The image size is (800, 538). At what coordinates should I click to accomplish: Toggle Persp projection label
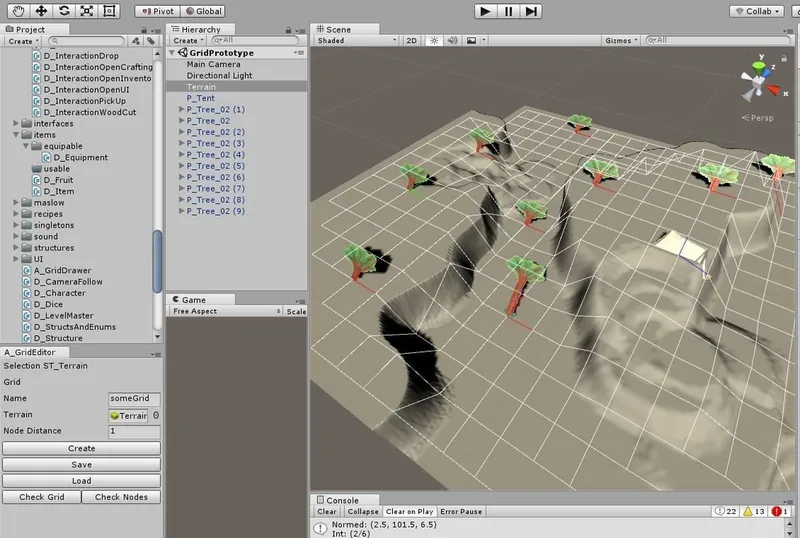click(758, 118)
